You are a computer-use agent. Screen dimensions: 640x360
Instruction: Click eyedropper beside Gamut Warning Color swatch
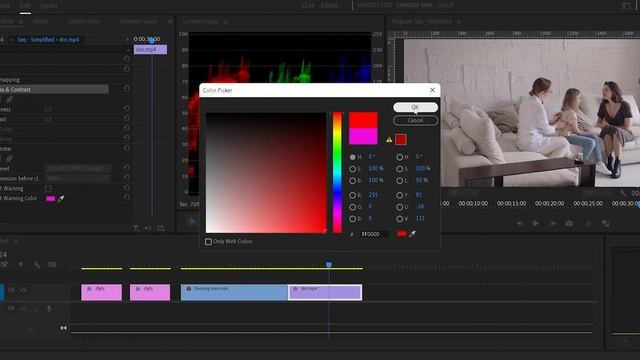coord(61,199)
